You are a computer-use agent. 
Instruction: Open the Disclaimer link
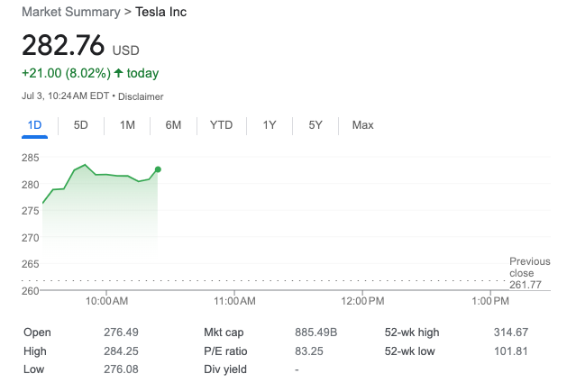141,96
